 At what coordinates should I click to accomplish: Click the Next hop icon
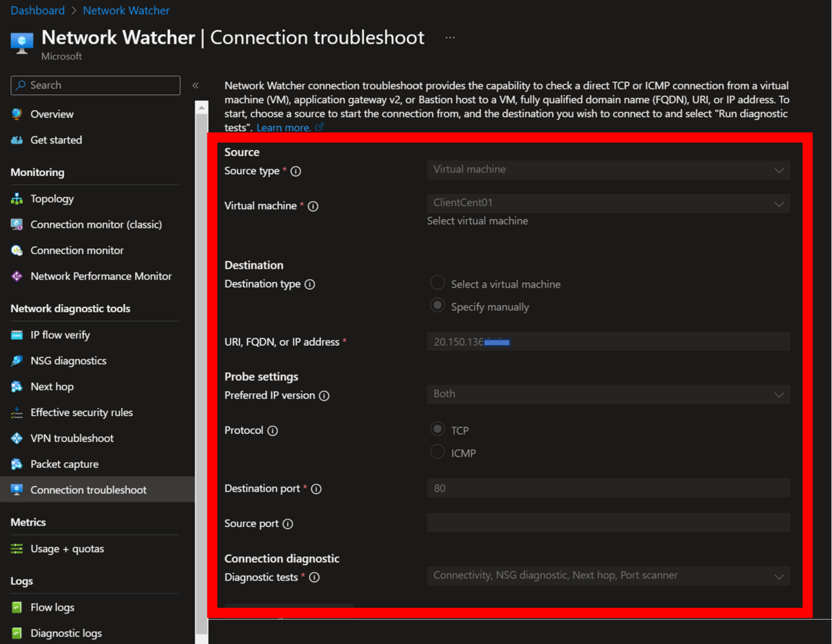pyautogui.click(x=17, y=387)
